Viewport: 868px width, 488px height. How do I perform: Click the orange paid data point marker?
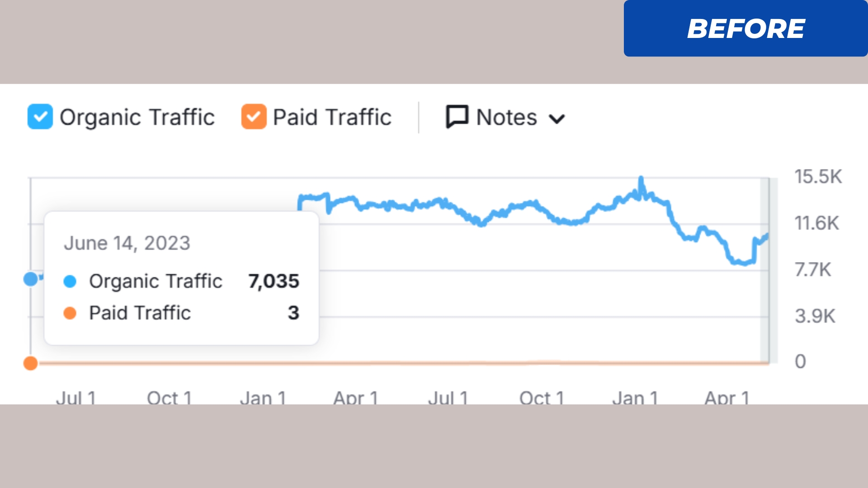[x=30, y=363]
